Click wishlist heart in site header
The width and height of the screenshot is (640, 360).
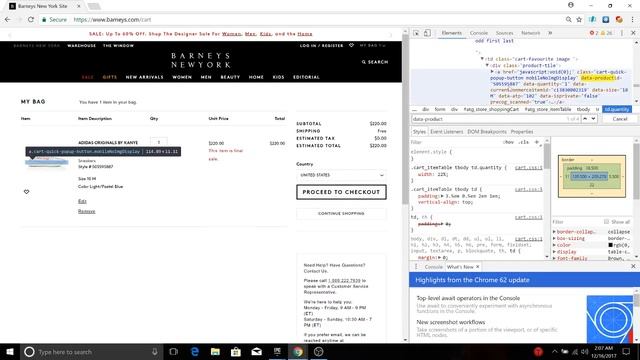coord(351,45)
